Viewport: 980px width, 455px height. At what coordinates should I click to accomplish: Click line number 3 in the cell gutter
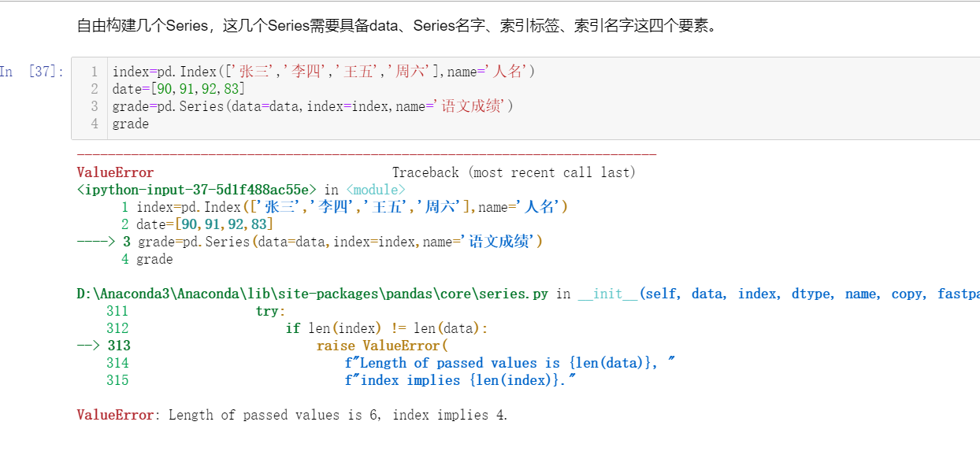[95, 106]
